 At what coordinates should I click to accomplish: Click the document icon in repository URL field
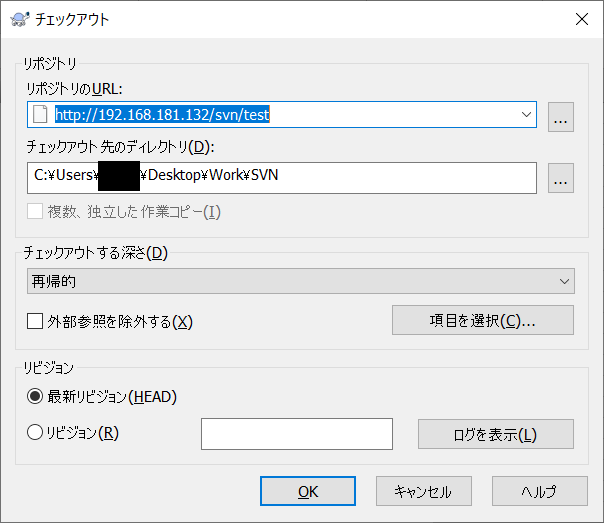pos(40,114)
